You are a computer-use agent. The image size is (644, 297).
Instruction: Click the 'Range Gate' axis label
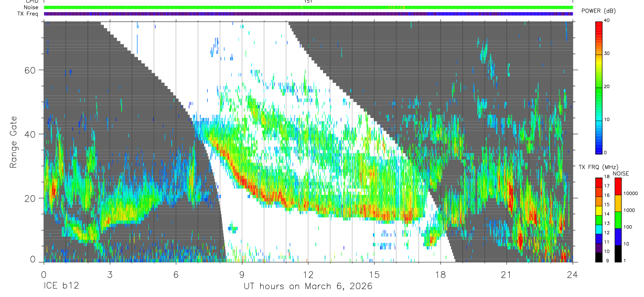14,142
